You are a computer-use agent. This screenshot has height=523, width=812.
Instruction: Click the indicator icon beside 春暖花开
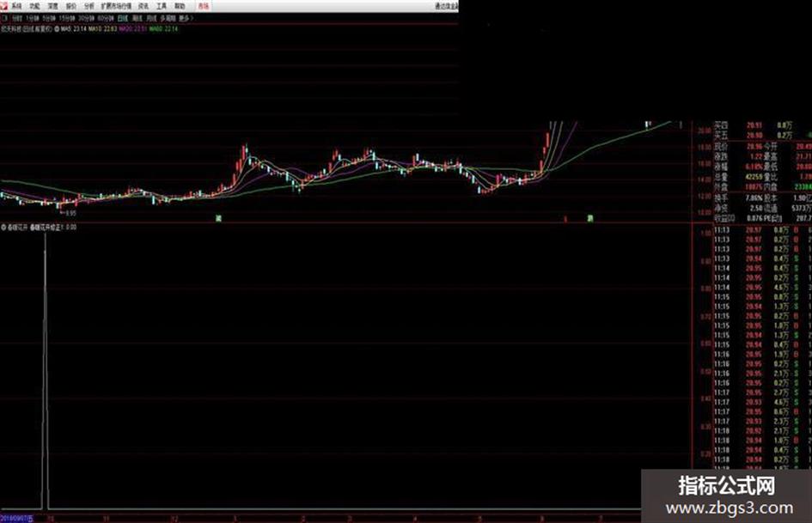pyautogui.click(x=3, y=228)
